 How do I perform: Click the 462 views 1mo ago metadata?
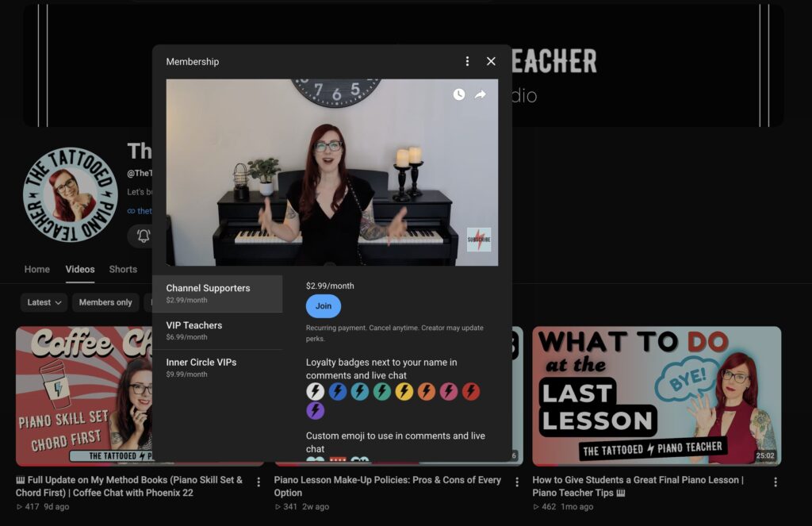click(563, 507)
